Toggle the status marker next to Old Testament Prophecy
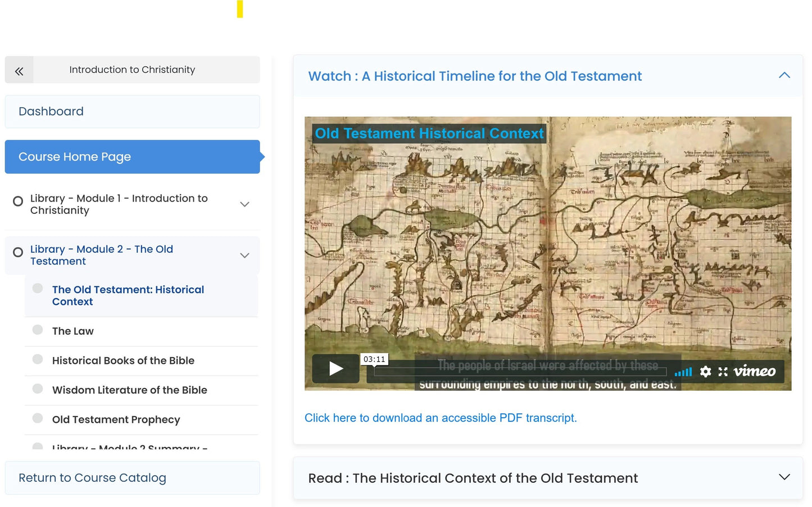 click(x=37, y=418)
